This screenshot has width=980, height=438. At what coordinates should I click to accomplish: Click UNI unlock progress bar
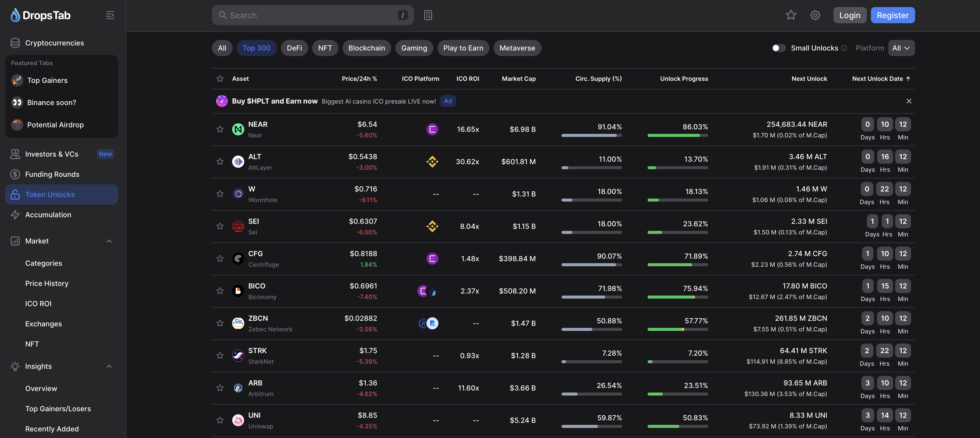[678, 427]
